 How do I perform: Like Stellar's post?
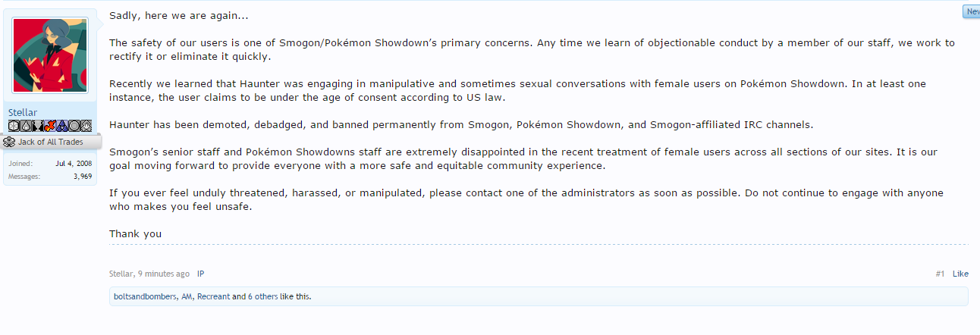(x=960, y=274)
